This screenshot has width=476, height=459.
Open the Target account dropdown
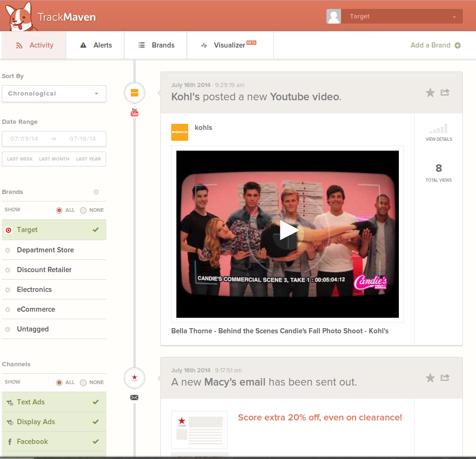tap(402, 16)
